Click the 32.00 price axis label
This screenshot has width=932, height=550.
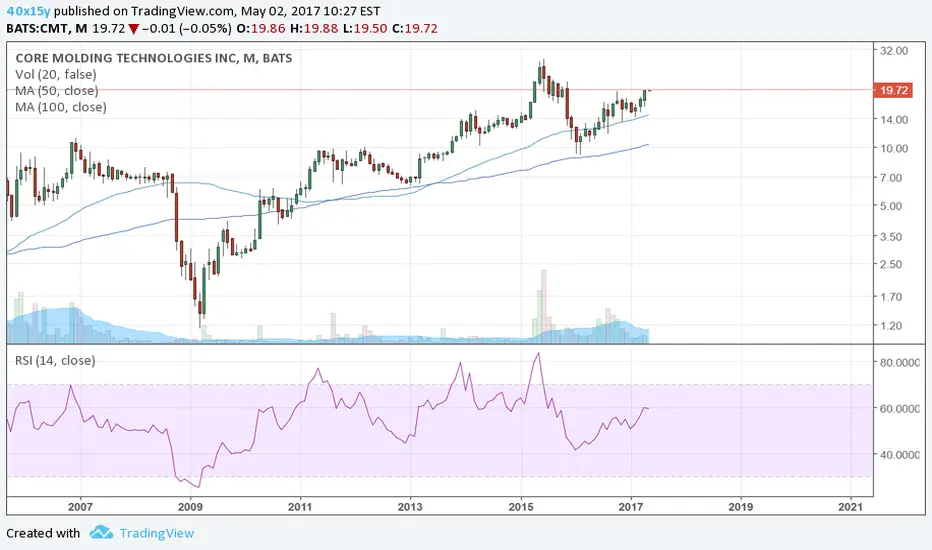894,51
